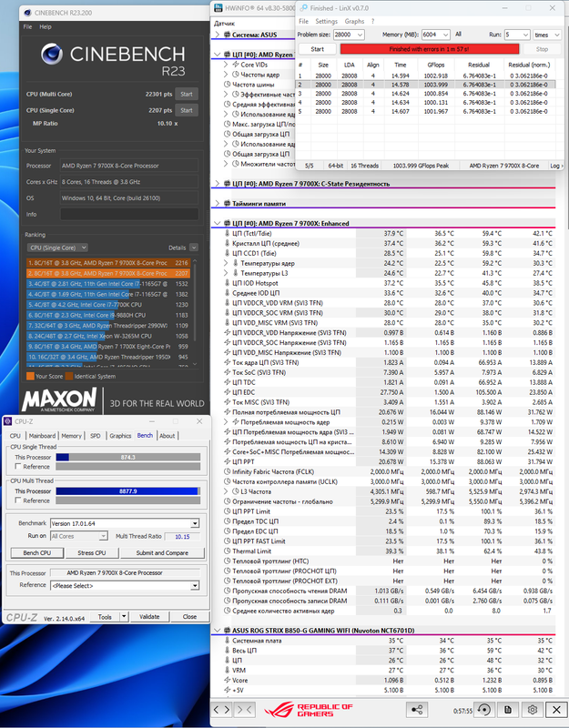
Task: Click thermometer icon beside ЦП (Tctl/Tdie)
Action: pyautogui.click(x=227, y=234)
